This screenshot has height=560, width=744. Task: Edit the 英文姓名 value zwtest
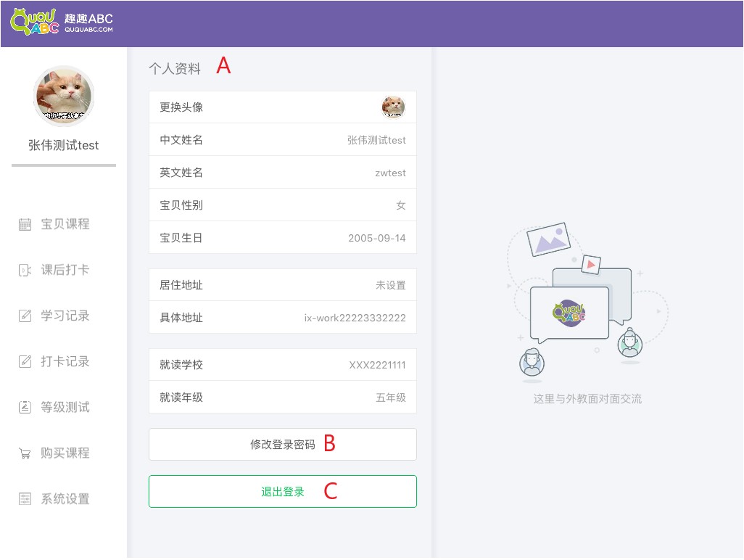click(x=390, y=173)
